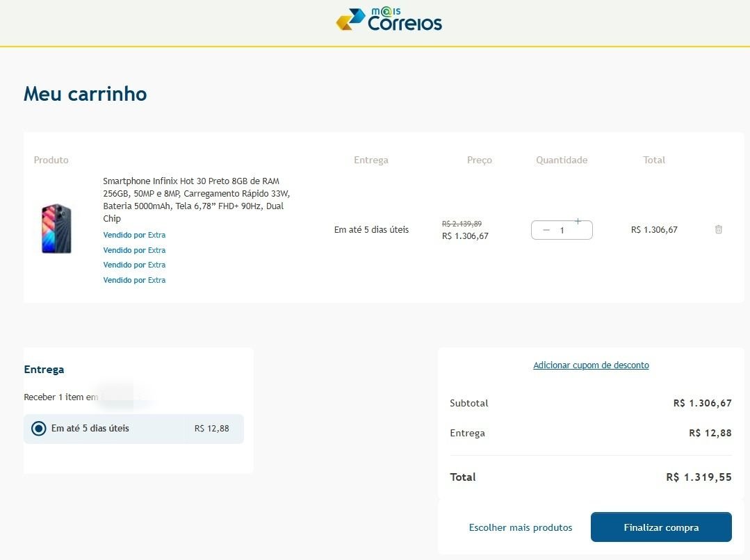Click the 'Total' column header in table
750x560 pixels.
coord(654,160)
